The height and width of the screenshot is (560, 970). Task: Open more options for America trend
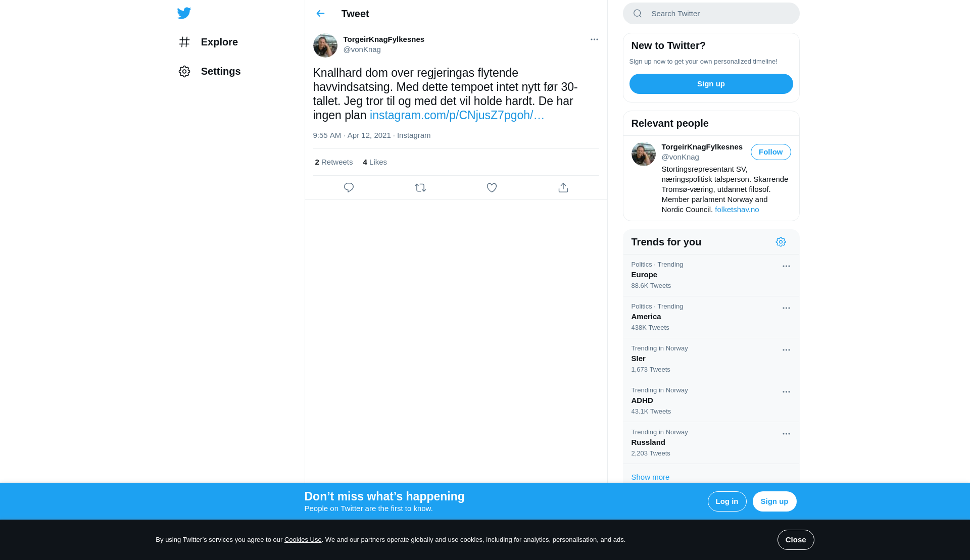tap(786, 308)
